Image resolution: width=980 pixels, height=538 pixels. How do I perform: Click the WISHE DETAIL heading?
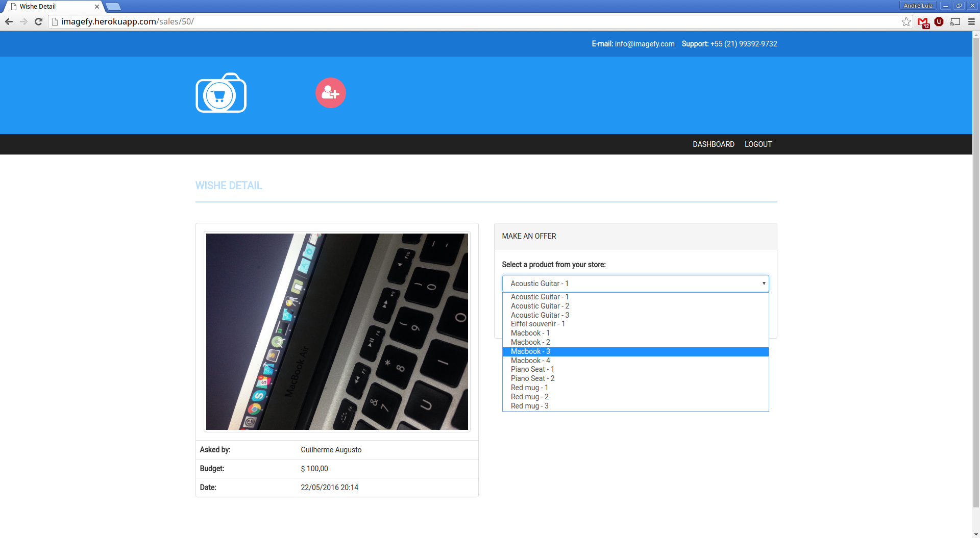click(x=229, y=186)
